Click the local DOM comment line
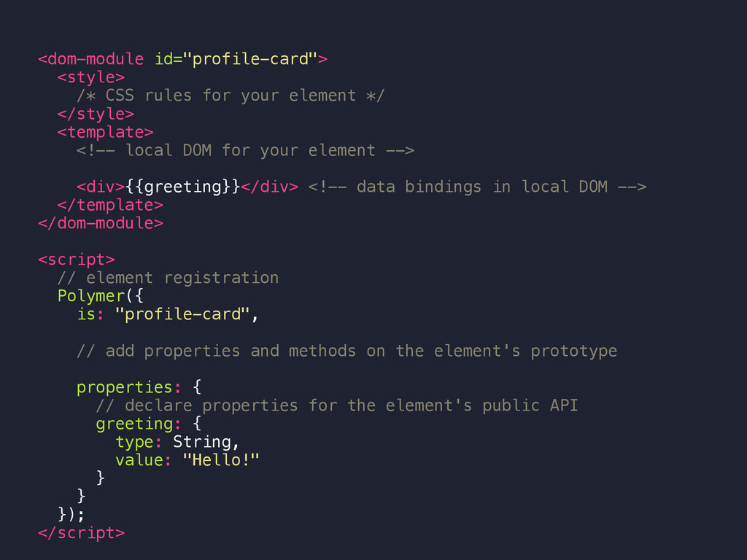The width and height of the screenshot is (747, 560). (x=245, y=150)
